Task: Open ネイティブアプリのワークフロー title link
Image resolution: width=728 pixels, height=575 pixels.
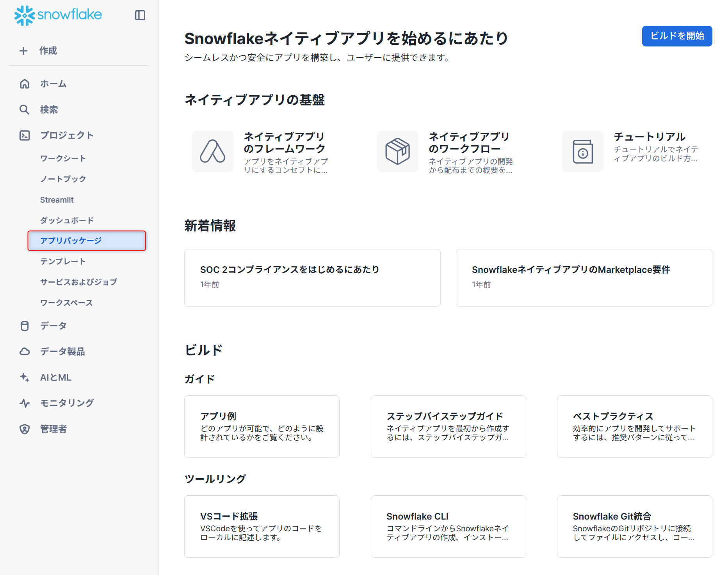Action: pyautogui.click(x=470, y=143)
